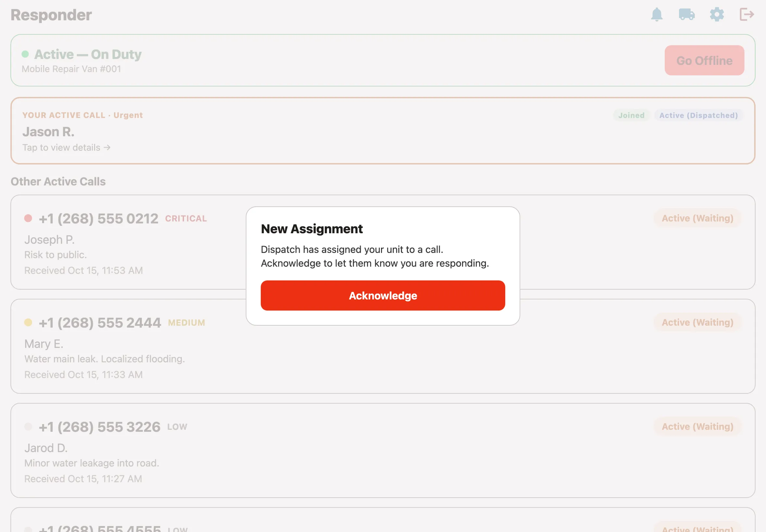Click the yellow dot on the medium call
766x532 pixels.
[x=28, y=322]
